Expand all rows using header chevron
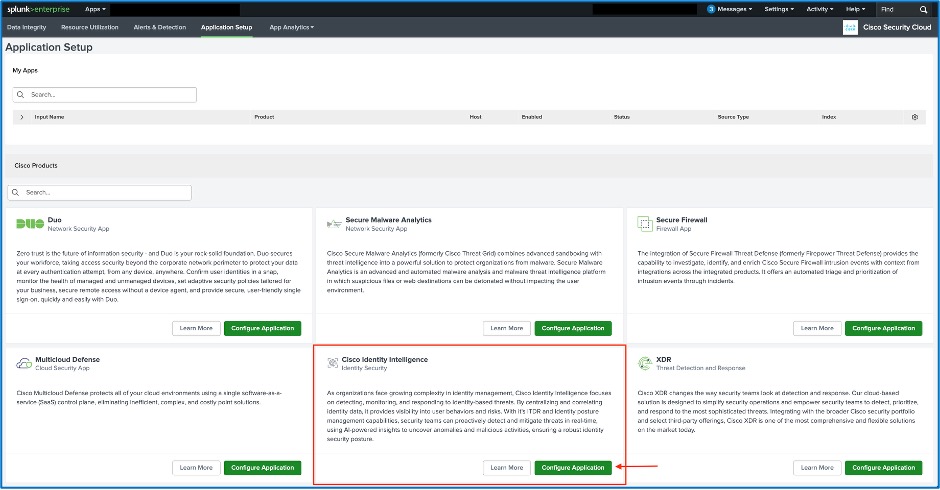 pyautogui.click(x=22, y=117)
